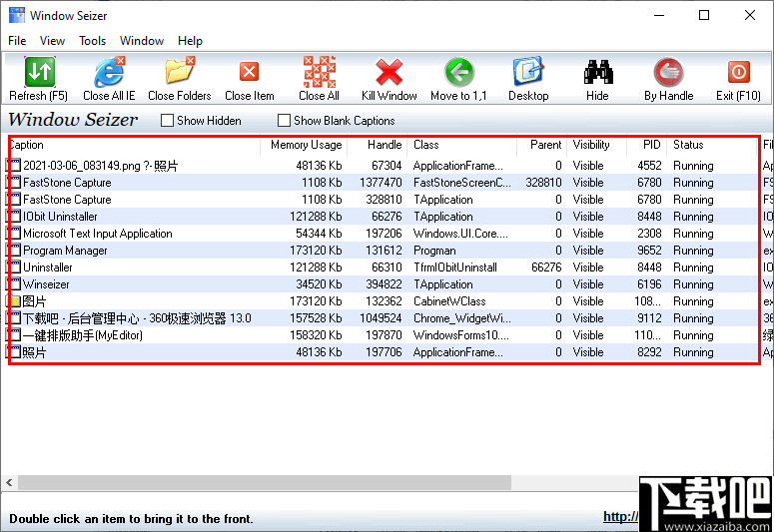Click the By Handle toolbar icon
The height and width of the screenshot is (532, 774).
[x=669, y=72]
